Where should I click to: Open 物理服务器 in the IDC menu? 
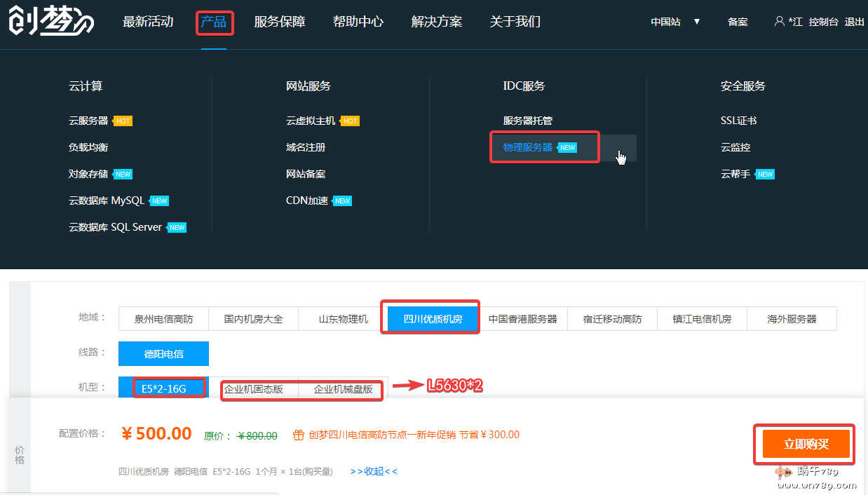tap(528, 147)
